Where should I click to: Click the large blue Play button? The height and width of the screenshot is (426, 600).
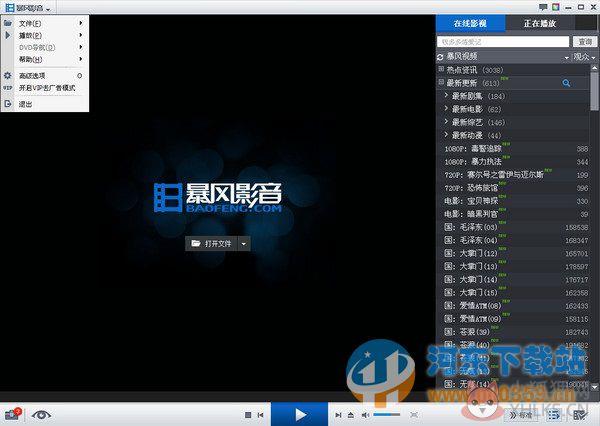(x=300, y=414)
